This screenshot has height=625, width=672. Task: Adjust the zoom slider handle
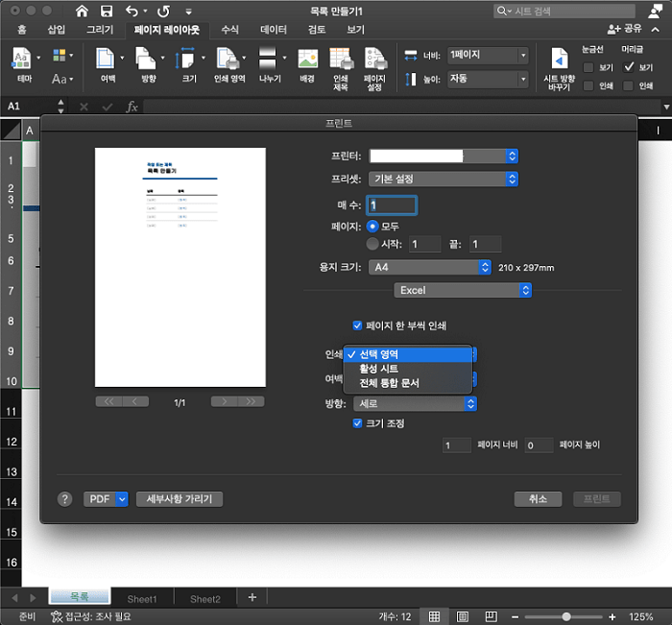coord(566,617)
